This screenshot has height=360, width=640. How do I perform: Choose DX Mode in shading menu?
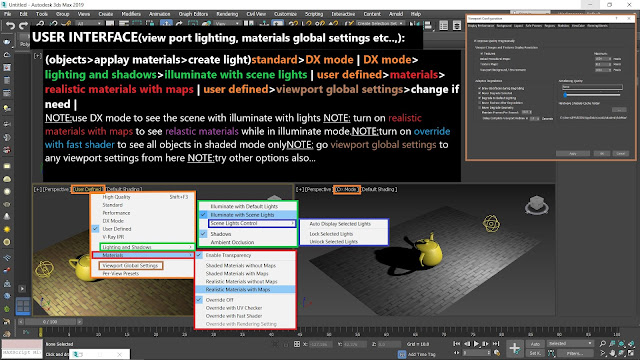(x=143, y=221)
